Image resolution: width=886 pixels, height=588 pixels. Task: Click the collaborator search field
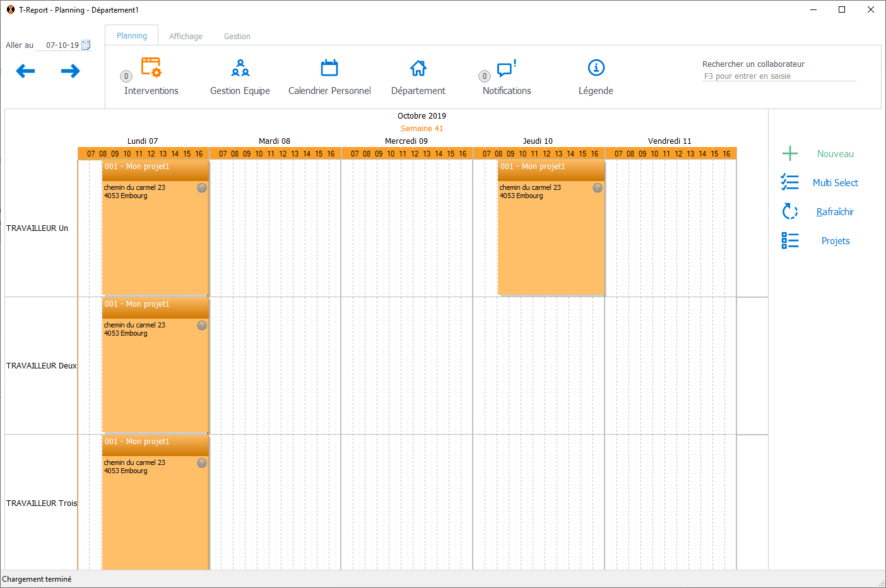(779, 76)
